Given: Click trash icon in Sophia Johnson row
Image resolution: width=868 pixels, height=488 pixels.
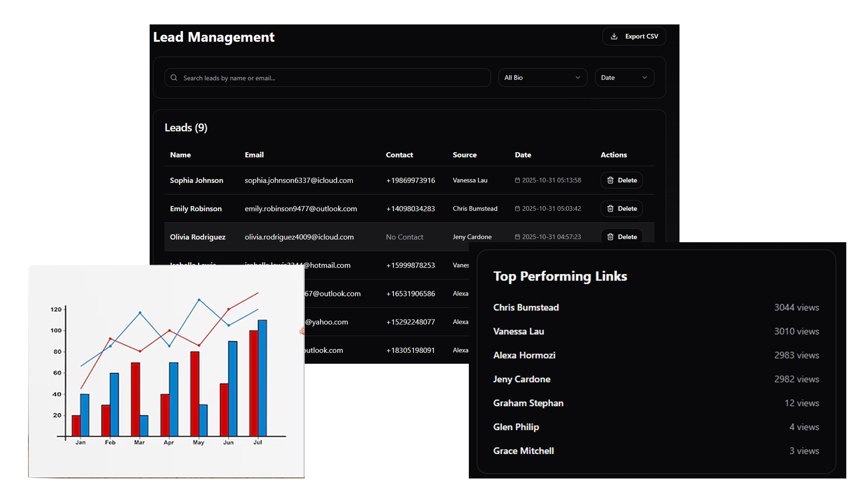Looking at the screenshot, I should 610,180.
